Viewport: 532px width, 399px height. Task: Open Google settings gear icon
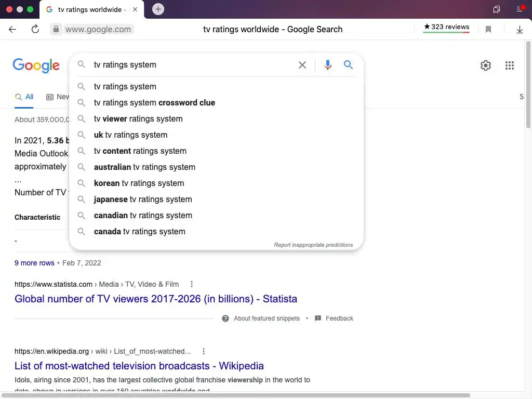tap(486, 65)
